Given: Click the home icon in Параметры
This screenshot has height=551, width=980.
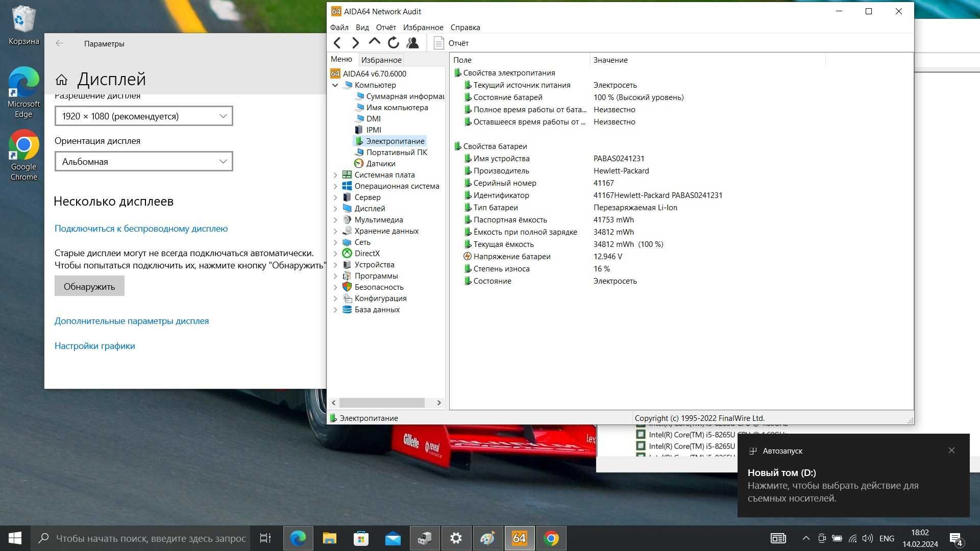Looking at the screenshot, I should pyautogui.click(x=61, y=80).
